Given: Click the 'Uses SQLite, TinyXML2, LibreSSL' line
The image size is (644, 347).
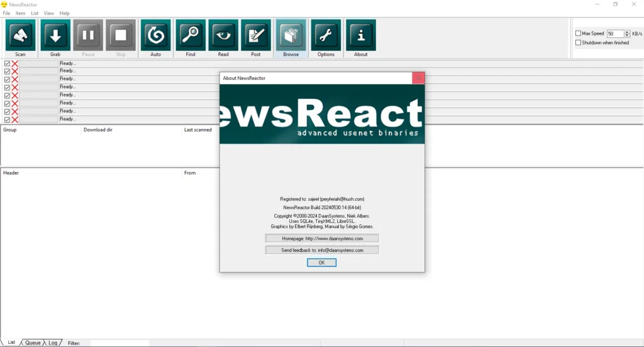Looking at the screenshot, I should (322, 221).
